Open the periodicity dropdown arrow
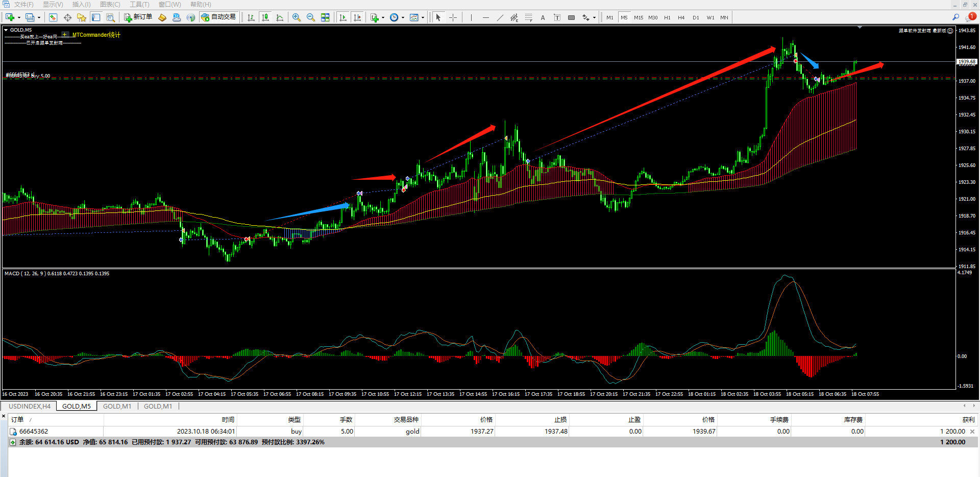The height and width of the screenshot is (477, 980). pyautogui.click(x=403, y=17)
